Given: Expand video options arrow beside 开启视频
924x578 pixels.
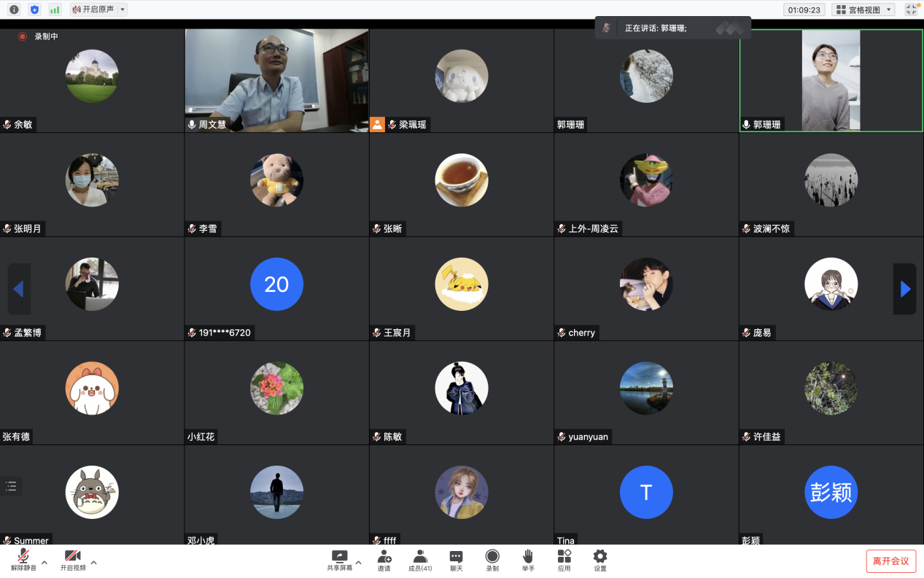Looking at the screenshot, I should point(93,563).
